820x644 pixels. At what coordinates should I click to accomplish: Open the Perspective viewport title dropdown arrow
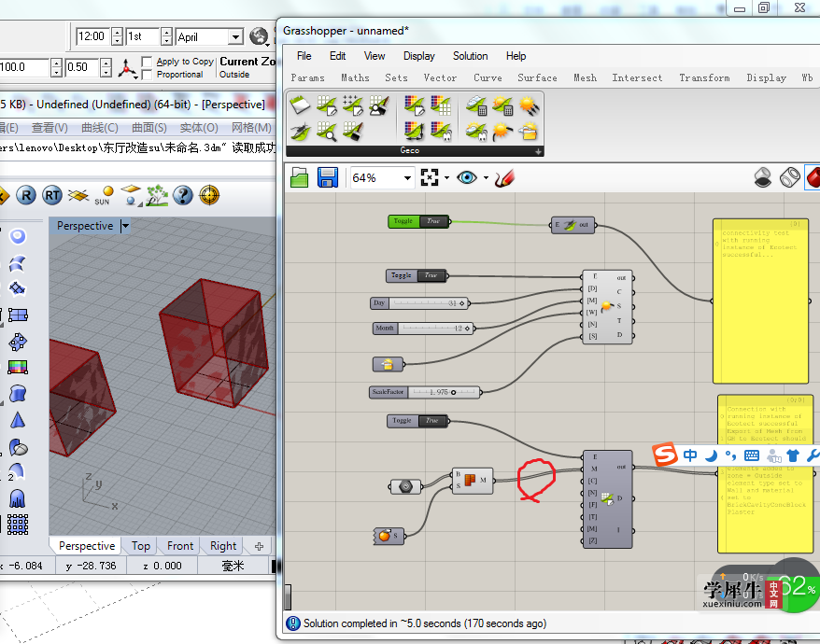[x=125, y=227]
